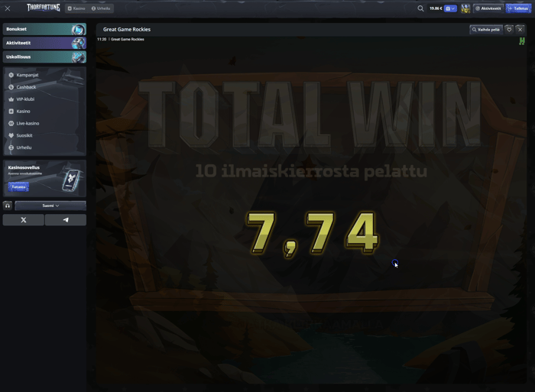This screenshot has height=392, width=535.
Task: Click the green H provider icon in the game
Action: (x=522, y=41)
